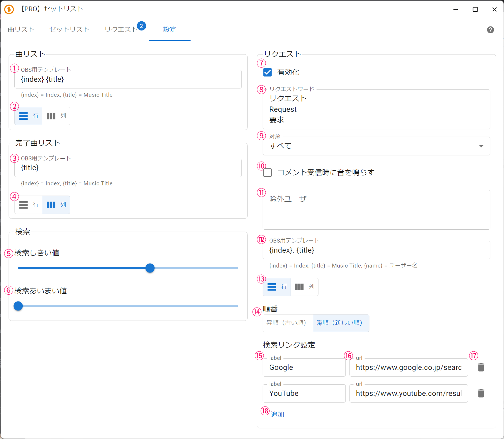Select column layout in リクエスト section
Viewport: 504px width, 439px height.
coord(304,287)
